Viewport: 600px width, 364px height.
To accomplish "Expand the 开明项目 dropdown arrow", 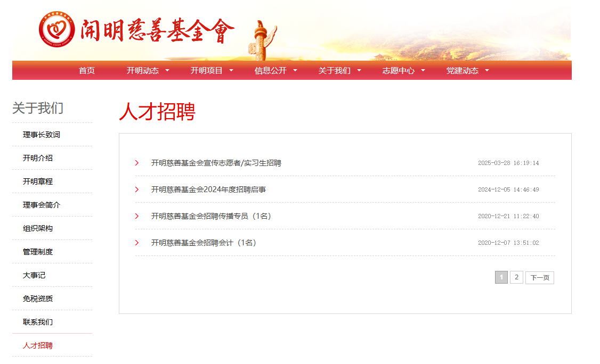I will (x=231, y=70).
